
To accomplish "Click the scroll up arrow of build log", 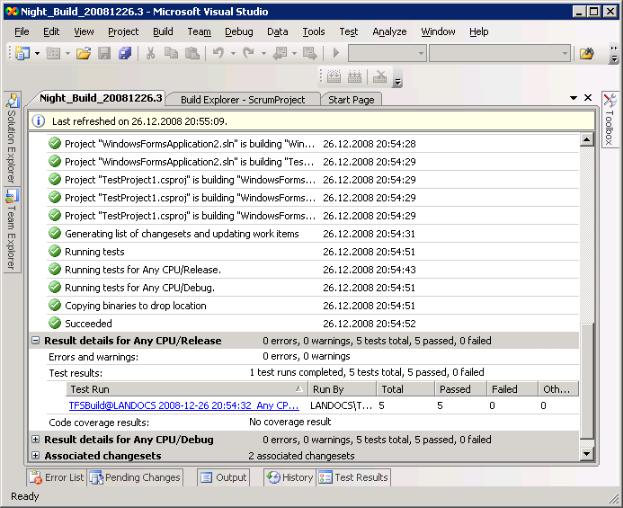I will pyautogui.click(x=586, y=139).
